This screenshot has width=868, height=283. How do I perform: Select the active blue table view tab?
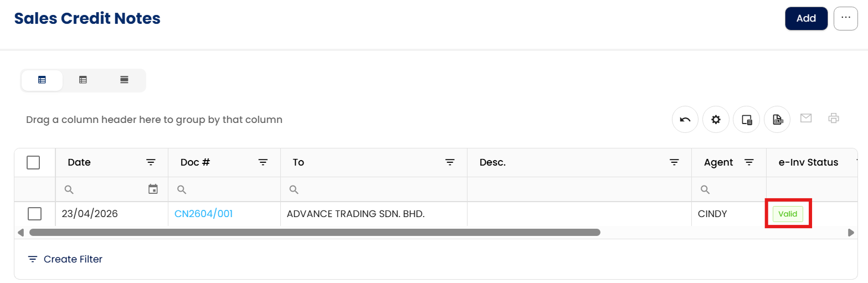pyautogui.click(x=42, y=80)
